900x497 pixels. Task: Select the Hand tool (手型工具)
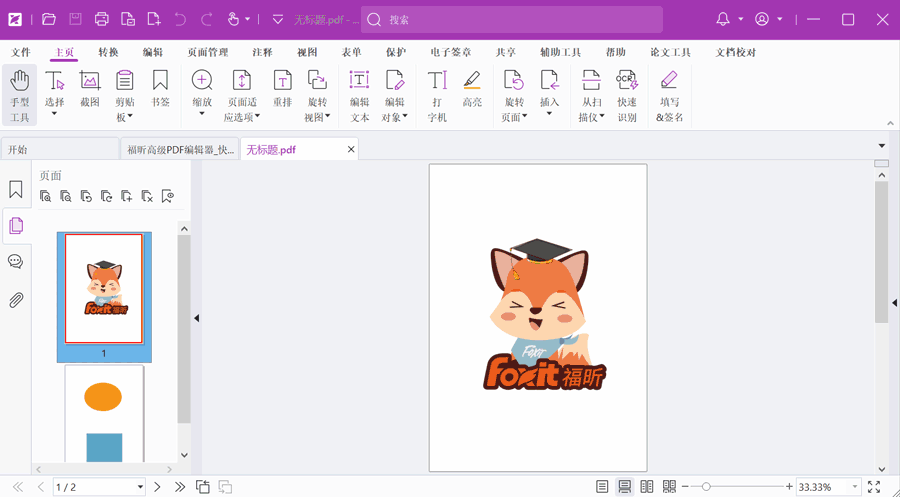point(20,95)
